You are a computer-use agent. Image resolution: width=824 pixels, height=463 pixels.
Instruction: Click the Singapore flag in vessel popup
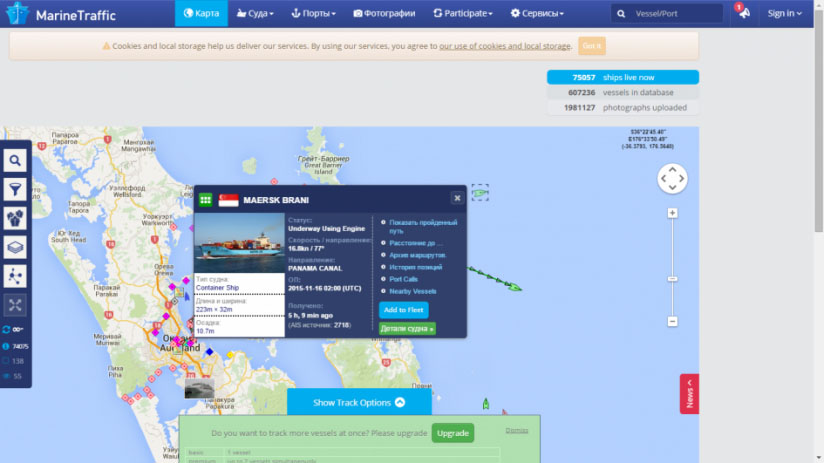point(228,200)
